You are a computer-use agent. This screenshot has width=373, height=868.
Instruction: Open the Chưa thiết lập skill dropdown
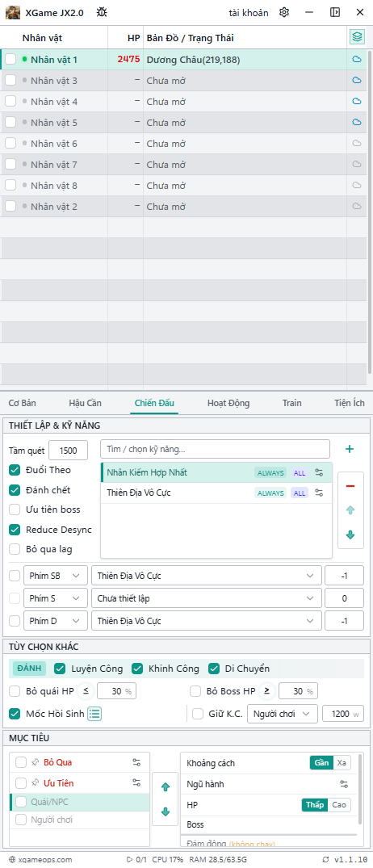point(207,598)
